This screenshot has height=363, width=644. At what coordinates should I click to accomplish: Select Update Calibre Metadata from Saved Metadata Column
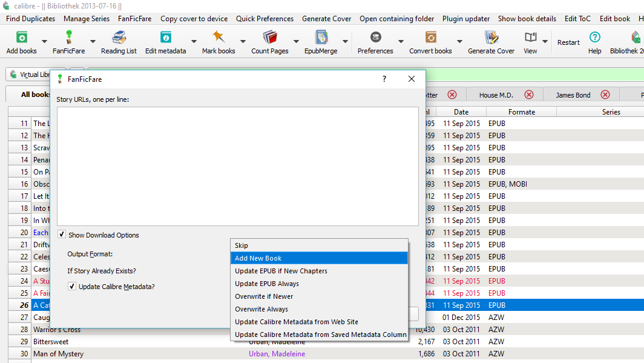pos(319,335)
